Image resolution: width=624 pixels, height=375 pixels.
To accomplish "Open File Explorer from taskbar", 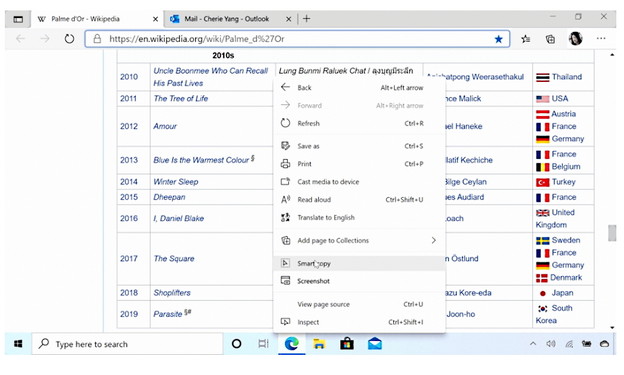I will point(319,344).
